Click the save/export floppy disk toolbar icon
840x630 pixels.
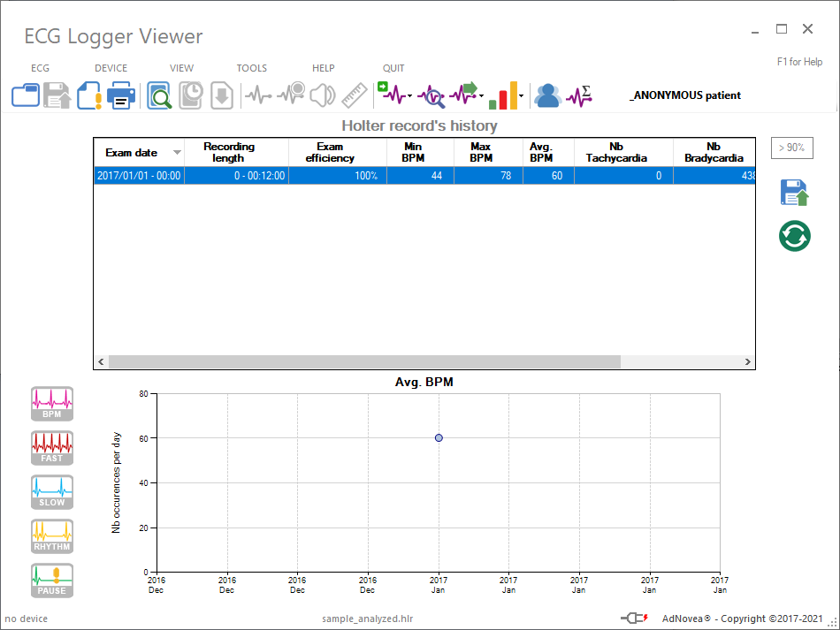[57, 95]
